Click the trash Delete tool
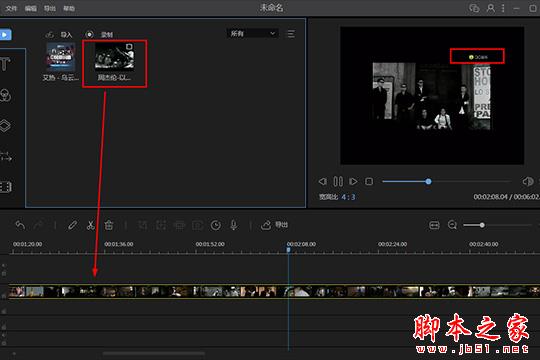The height and width of the screenshot is (360, 540). [109, 225]
